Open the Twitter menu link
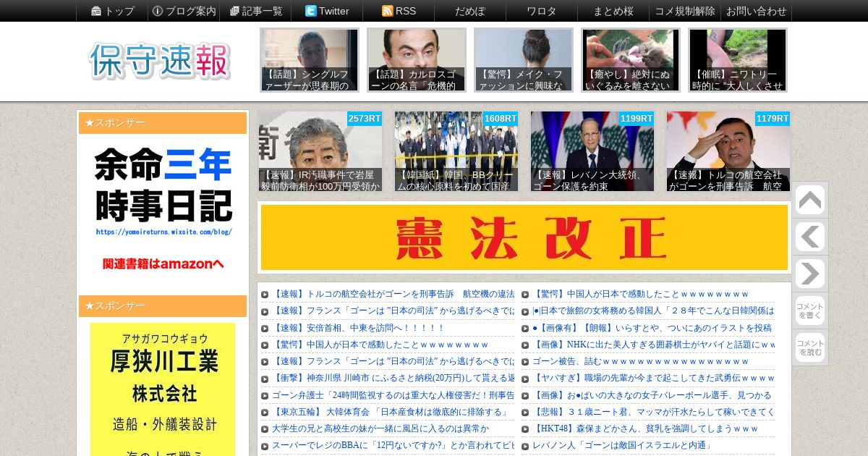 coord(327,11)
